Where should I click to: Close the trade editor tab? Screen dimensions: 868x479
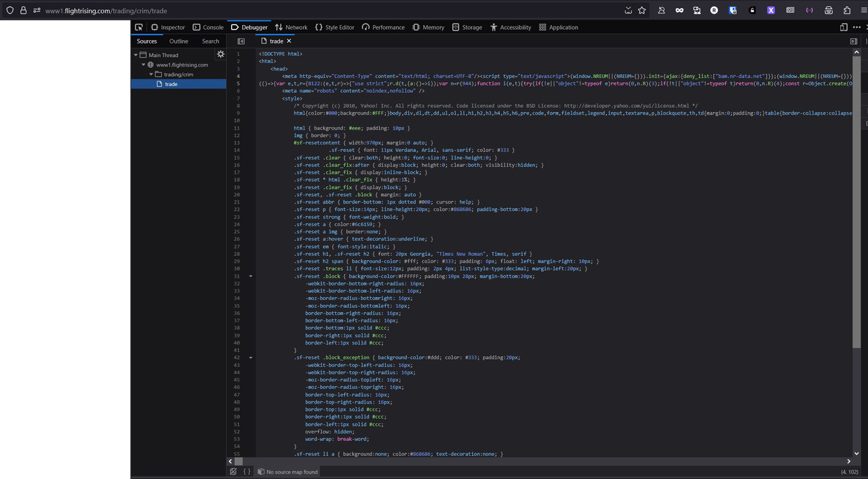pyautogui.click(x=289, y=41)
